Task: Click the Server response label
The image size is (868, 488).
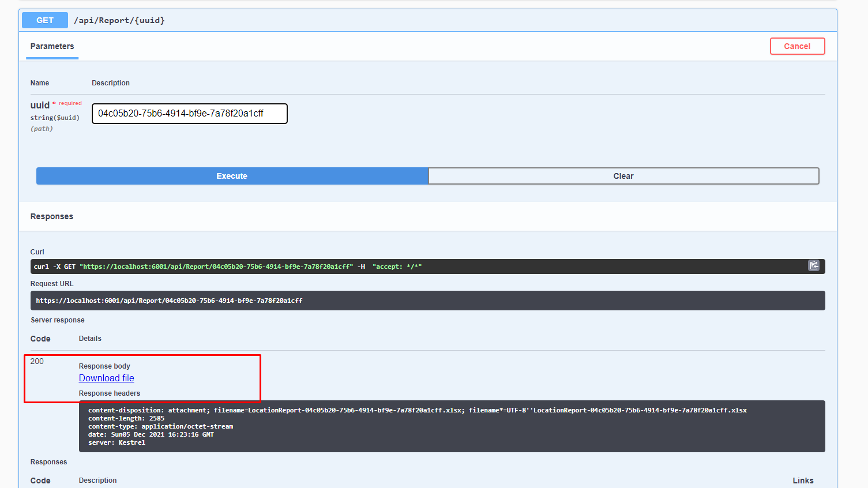Action: click(x=57, y=320)
